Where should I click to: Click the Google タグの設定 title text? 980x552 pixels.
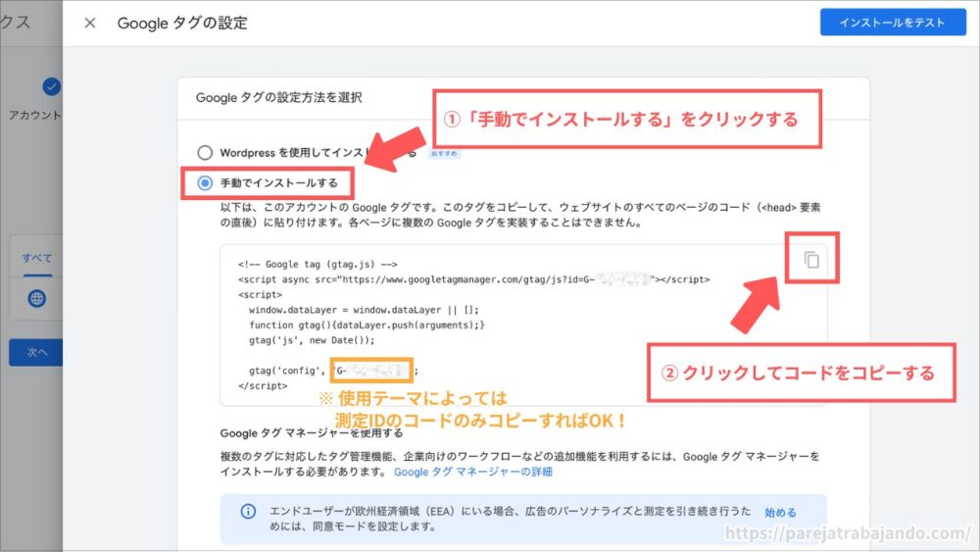coord(182,24)
